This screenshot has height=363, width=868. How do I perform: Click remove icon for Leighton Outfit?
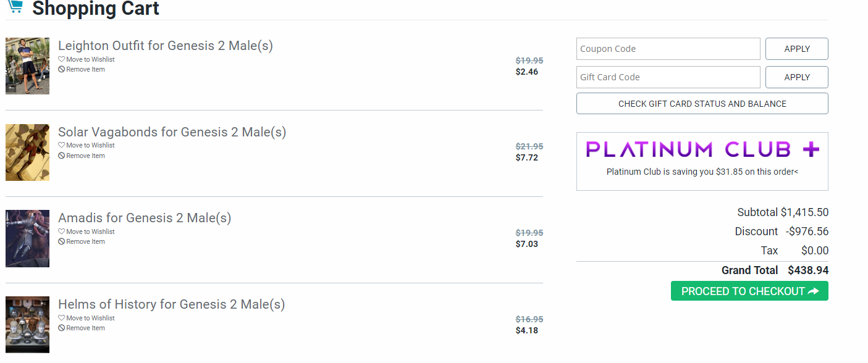tap(61, 70)
